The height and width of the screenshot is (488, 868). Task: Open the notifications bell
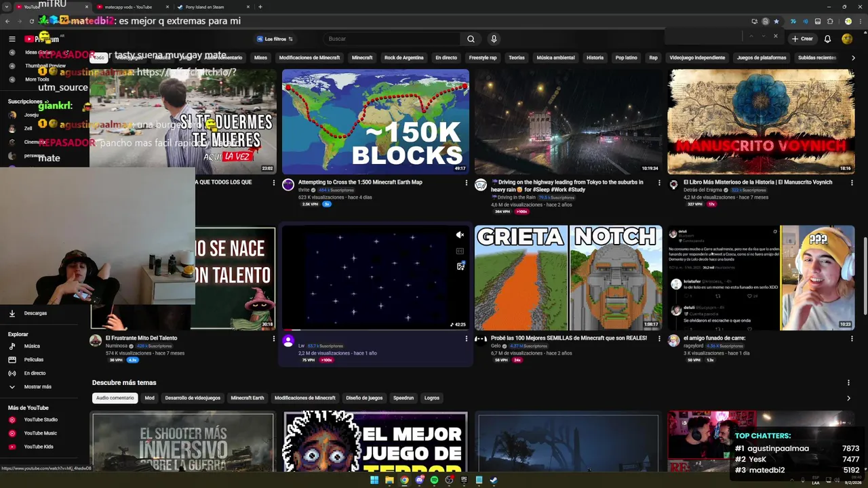coord(827,39)
